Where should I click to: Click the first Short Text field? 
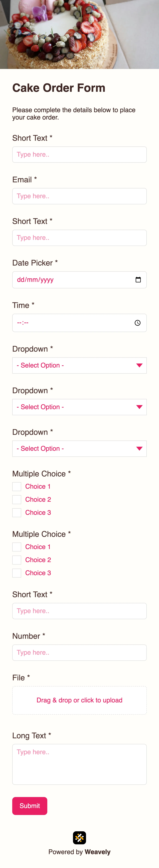tap(79, 155)
